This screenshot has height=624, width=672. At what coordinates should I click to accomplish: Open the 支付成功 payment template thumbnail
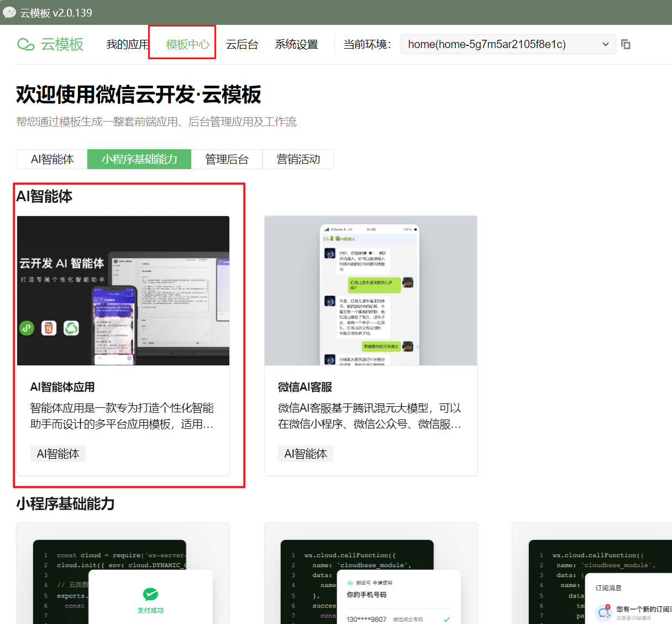pyautogui.click(x=123, y=574)
